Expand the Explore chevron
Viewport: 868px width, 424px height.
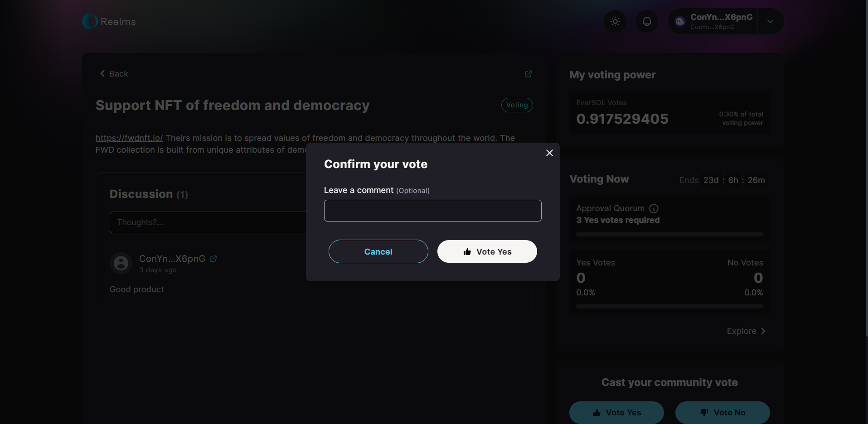point(763,331)
